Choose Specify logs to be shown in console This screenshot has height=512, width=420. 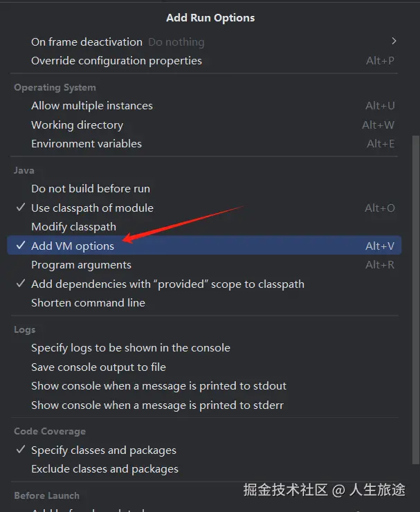click(131, 348)
